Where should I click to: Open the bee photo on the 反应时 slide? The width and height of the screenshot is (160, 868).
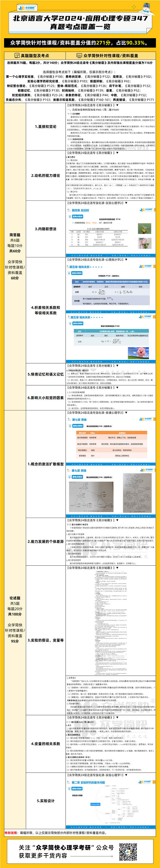(144, 229)
